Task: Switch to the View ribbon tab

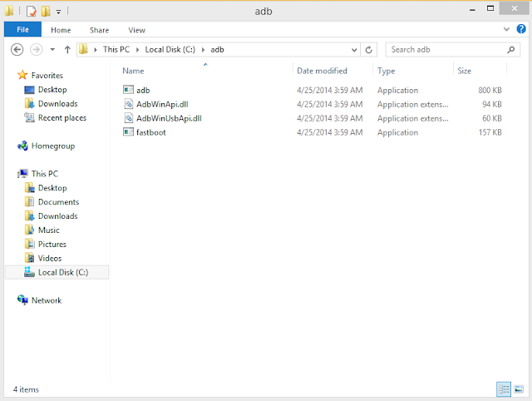Action: (x=136, y=30)
